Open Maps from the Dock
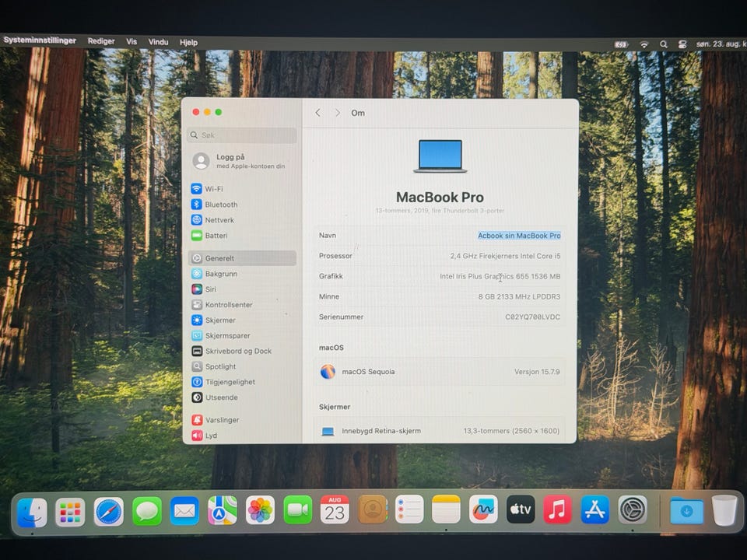 pyautogui.click(x=223, y=511)
